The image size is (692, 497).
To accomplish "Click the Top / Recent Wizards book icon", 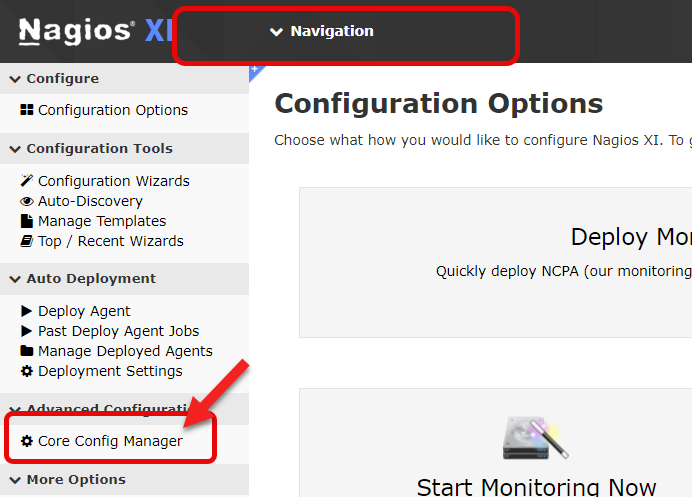I will (x=27, y=241).
